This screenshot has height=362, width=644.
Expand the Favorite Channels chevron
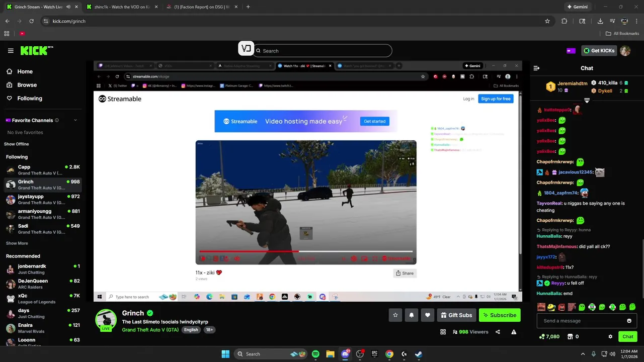coord(75,120)
